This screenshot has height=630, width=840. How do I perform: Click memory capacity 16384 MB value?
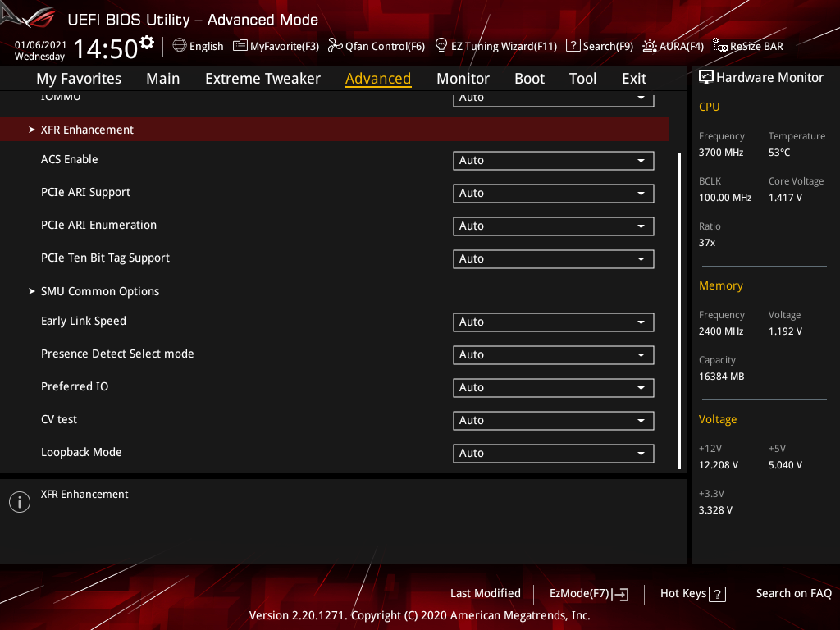(x=722, y=377)
